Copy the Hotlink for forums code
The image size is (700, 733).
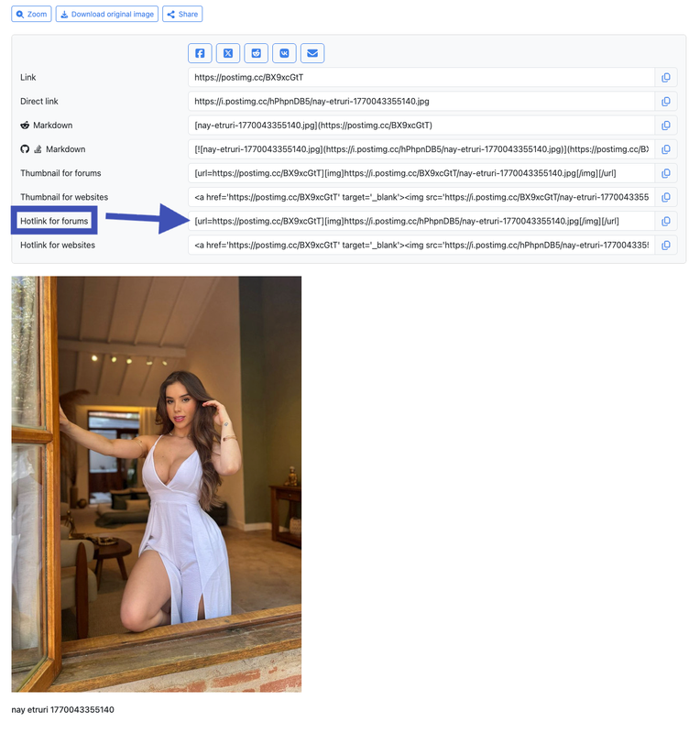click(x=666, y=221)
